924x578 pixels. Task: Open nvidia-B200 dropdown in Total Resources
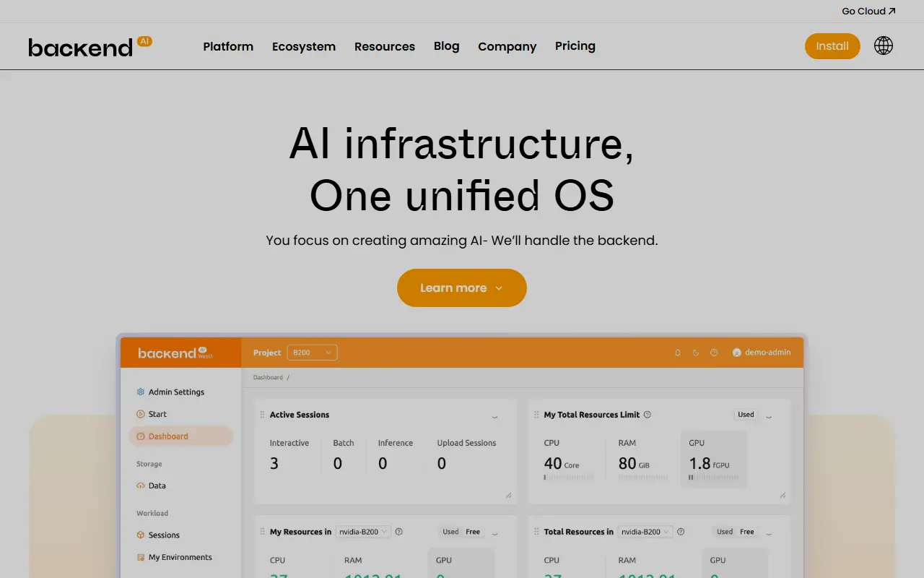645,532
